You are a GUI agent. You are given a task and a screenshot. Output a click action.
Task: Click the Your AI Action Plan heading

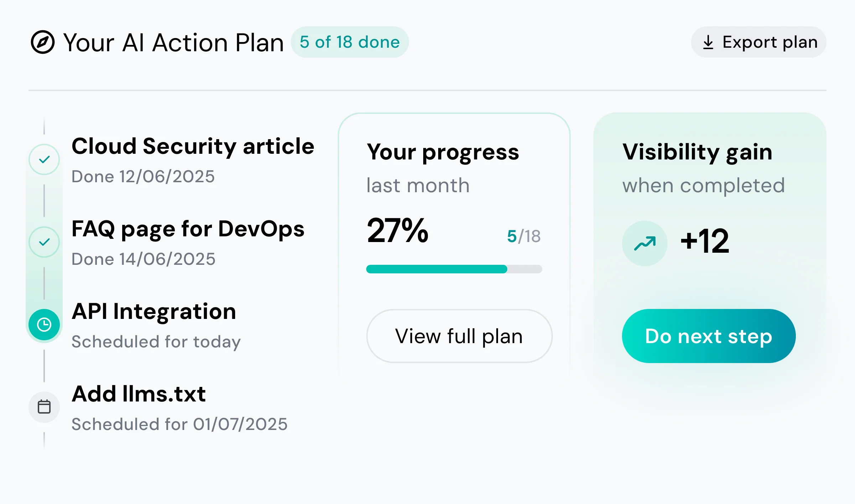173,43
